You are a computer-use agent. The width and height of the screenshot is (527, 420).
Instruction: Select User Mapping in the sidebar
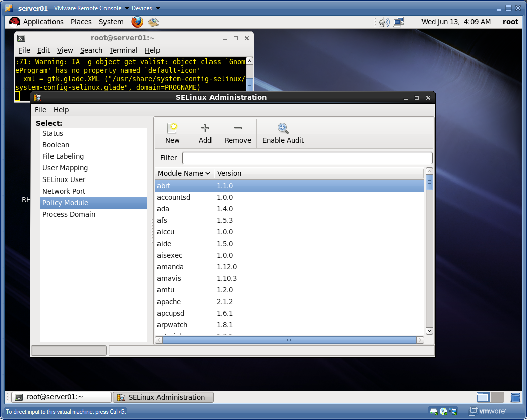(93, 168)
